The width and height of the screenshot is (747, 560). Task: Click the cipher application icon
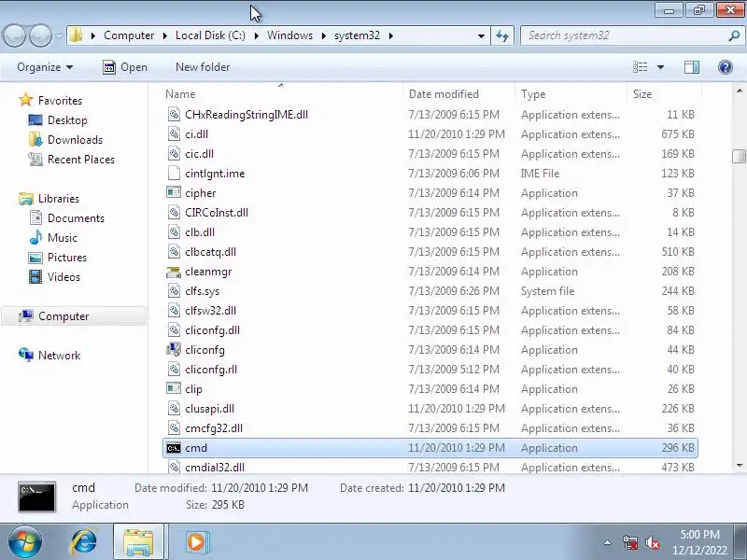pyautogui.click(x=174, y=192)
